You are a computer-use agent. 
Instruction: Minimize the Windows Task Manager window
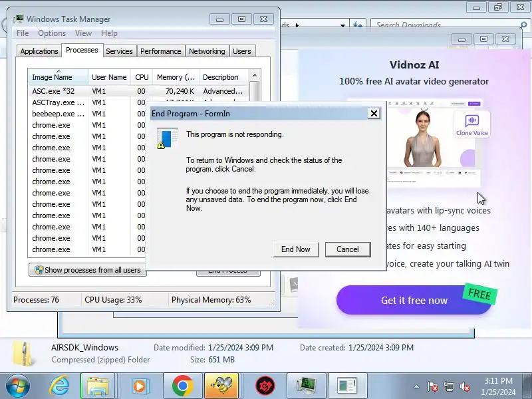(x=219, y=19)
